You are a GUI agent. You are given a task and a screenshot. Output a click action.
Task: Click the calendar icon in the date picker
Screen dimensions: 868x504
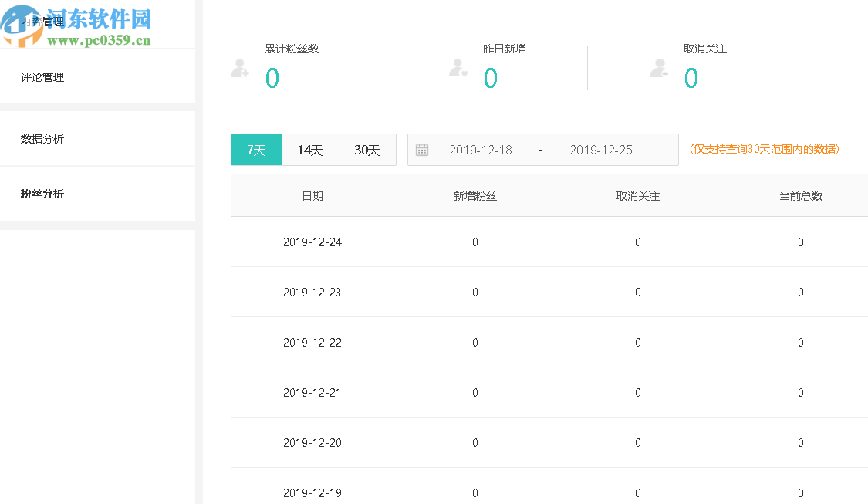[422, 149]
